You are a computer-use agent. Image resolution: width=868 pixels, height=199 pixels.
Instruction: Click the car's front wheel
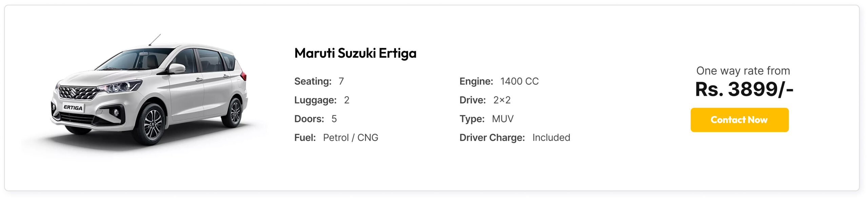pos(152,124)
